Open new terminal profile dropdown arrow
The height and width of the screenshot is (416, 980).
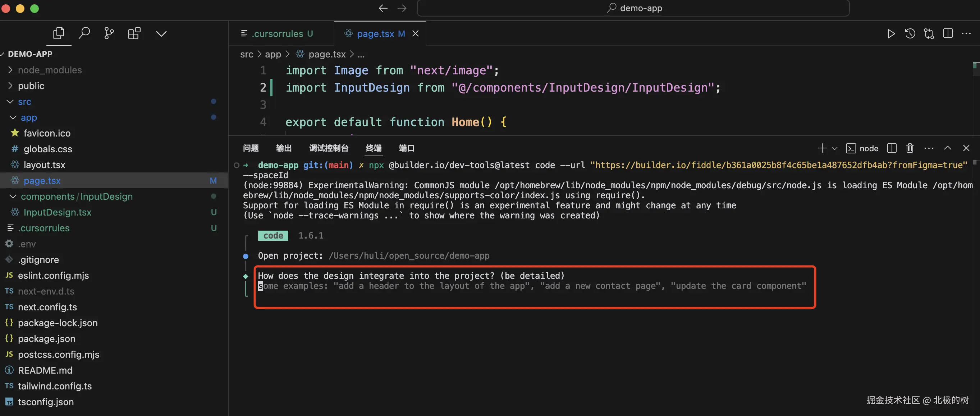pos(834,148)
